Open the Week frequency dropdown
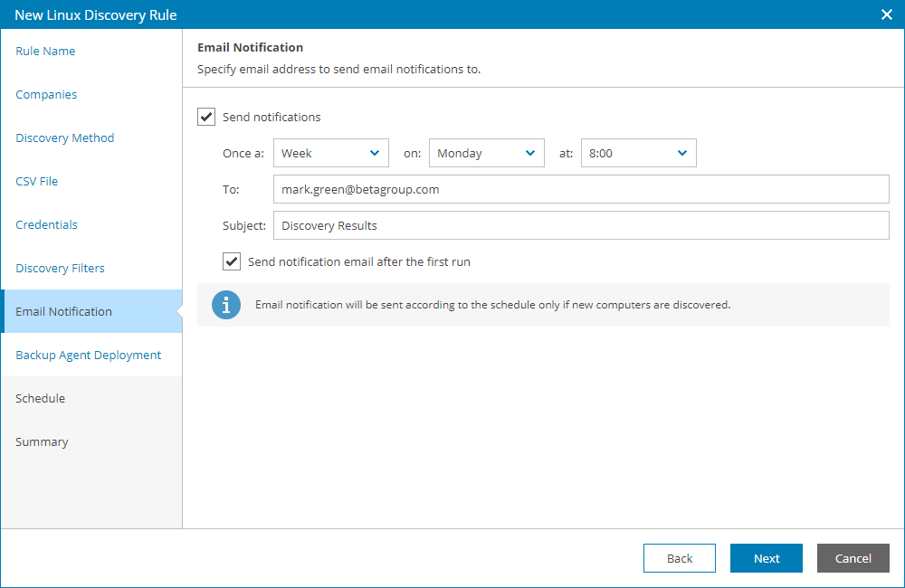This screenshot has height=588, width=905. coord(330,153)
